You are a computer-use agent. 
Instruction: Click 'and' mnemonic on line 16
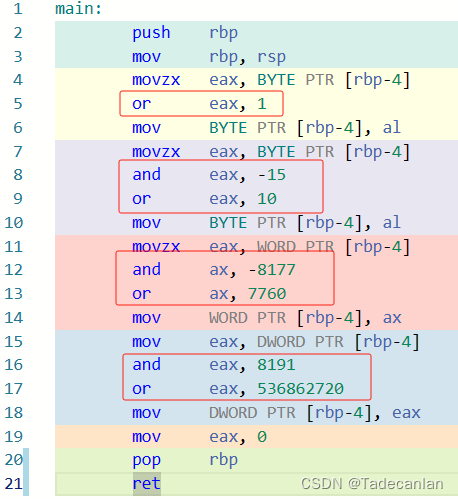(x=147, y=365)
